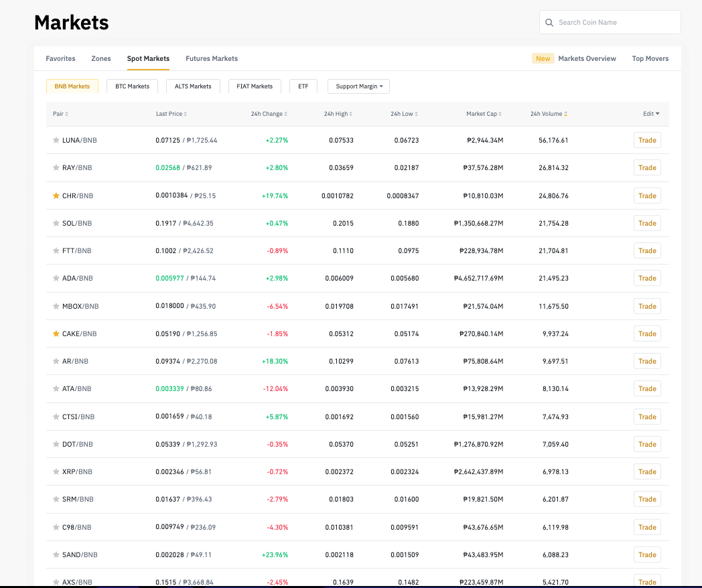Image resolution: width=702 pixels, height=588 pixels.
Task: Go to Top Movers
Action: (x=650, y=59)
